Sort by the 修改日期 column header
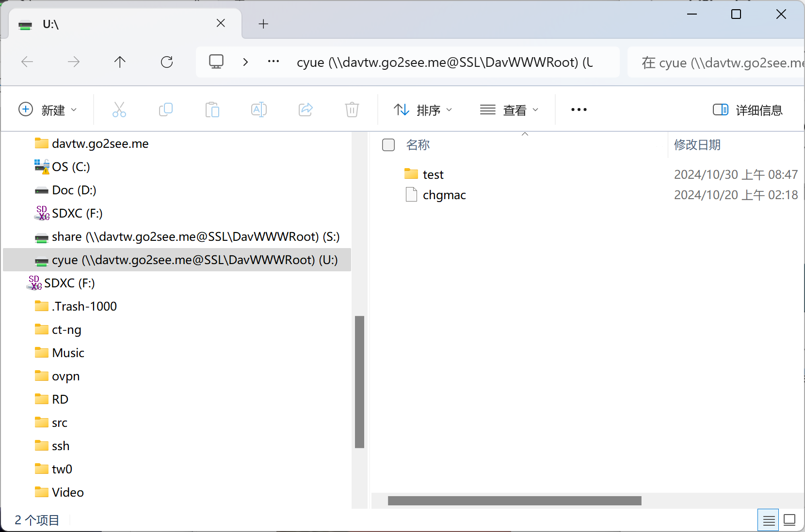The height and width of the screenshot is (532, 805). 697,145
